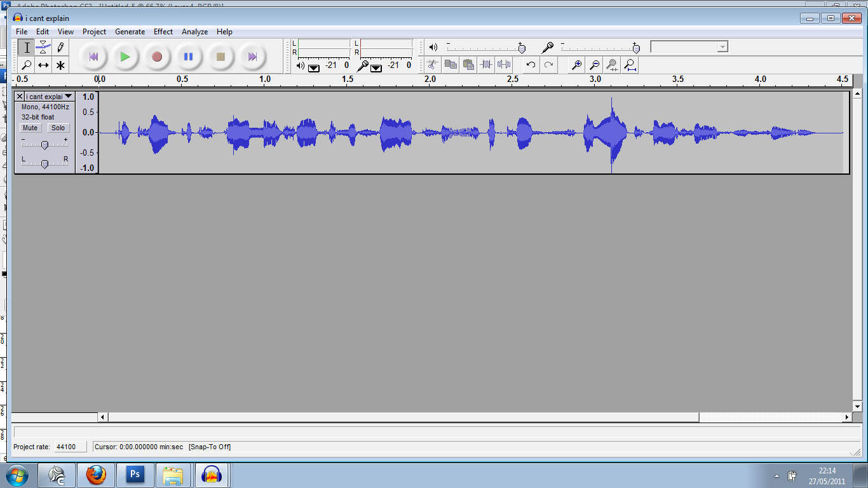Undo the last edit
Screen dimensions: 868x488
coord(531,65)
